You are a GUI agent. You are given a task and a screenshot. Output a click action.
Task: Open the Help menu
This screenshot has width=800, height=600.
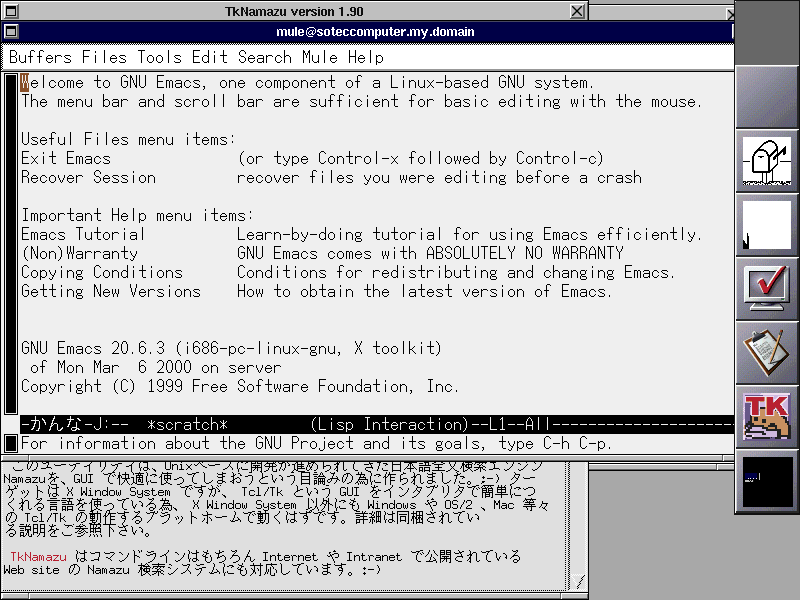(x=365, y=57)
